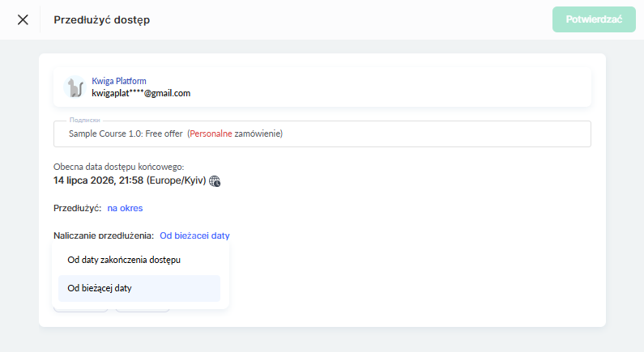This screenshot has height=352, width=644.
Task: Click the 'Przedłużyć:' field label
Action: point(77,208)
